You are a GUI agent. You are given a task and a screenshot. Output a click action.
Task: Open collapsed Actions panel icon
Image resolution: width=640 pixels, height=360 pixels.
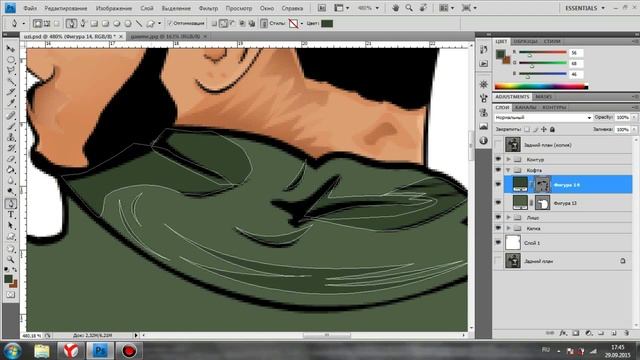click(x=484, y=64)
